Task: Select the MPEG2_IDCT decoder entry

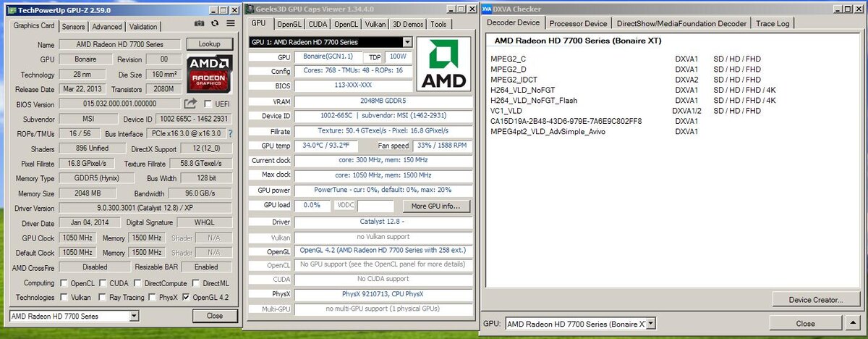Action: (514, 80)
